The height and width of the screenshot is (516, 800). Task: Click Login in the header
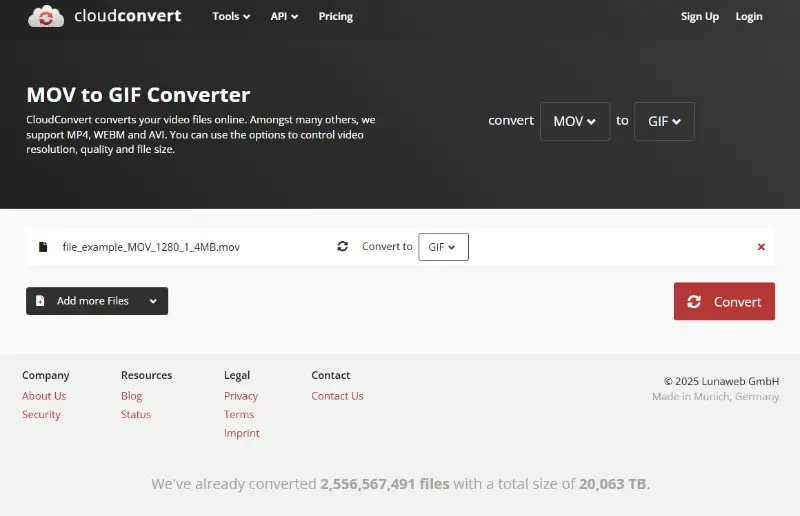click(x=748, y=16)
